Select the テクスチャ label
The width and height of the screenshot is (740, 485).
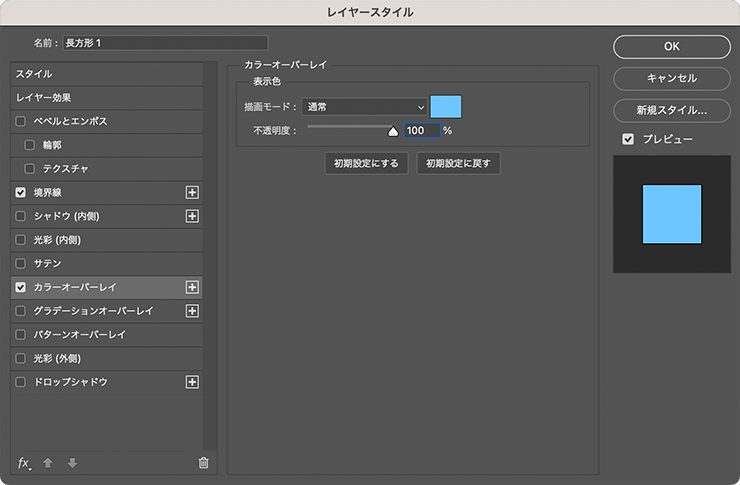(x=66, y=168)
